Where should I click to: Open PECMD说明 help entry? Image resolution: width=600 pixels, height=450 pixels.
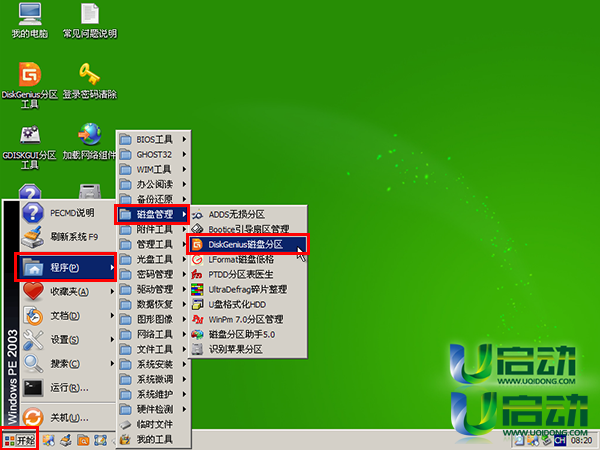[x=68, y=213]
